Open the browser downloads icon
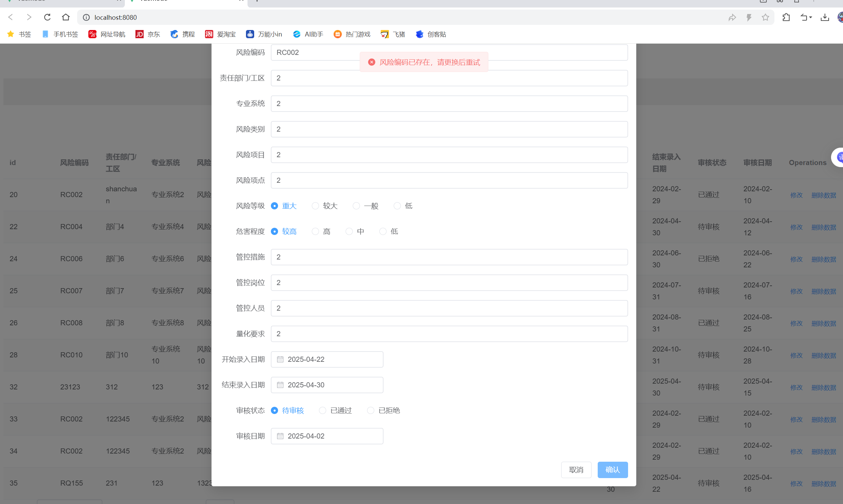Image resolution: width=843 pixels, height=504 pixels. pyautogui.click(x=825, y=17)
